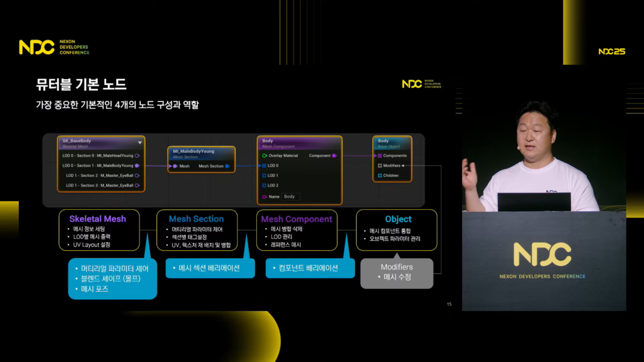The width and height of the screenshot is (644, 362).
Task: Click the Overlay Material input pin
Action: pos(264,156)
